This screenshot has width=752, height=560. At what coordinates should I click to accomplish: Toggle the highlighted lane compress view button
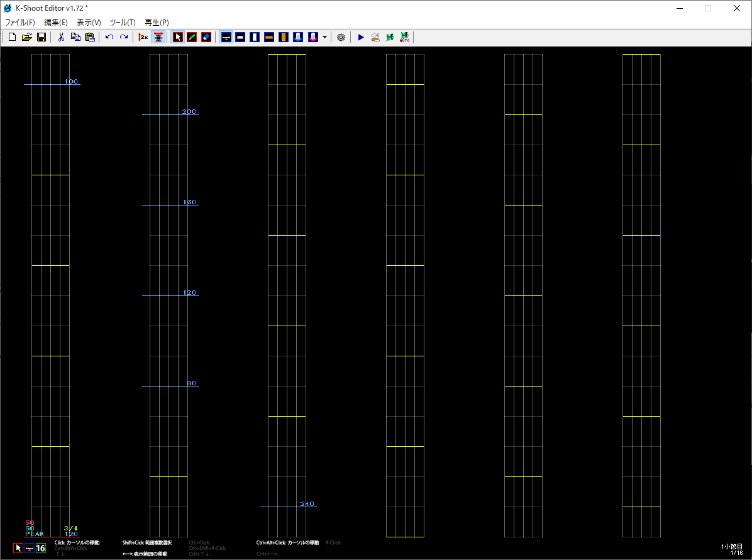click(x=158, y=37)
